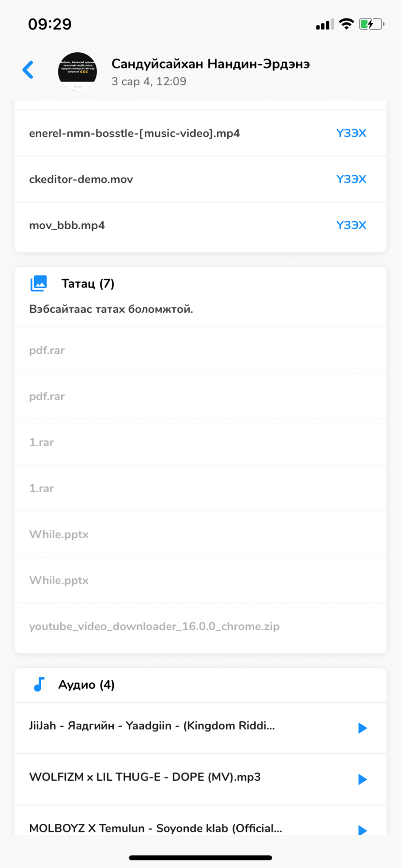Viewport: 401px width, 868px height.
Task: Tap the Сандуйсайхан Нандин-Эрдэнэ name header
Action: coord(211,64)
